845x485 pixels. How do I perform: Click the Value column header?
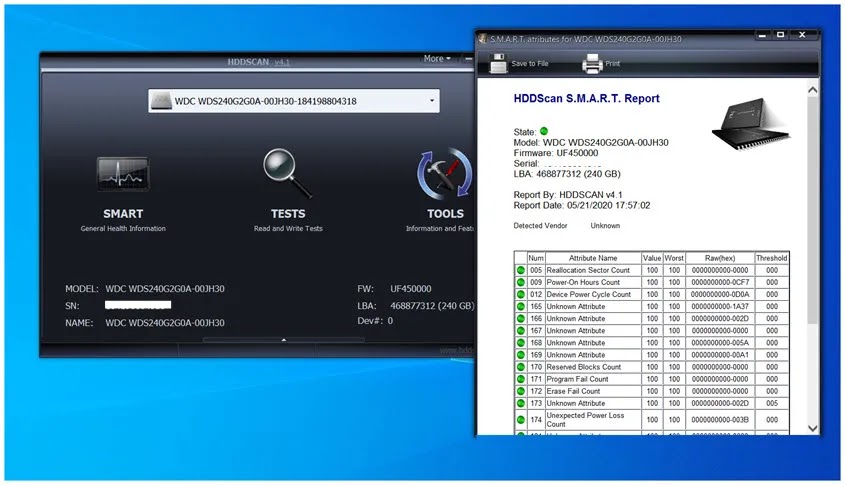tap(652, 258)
